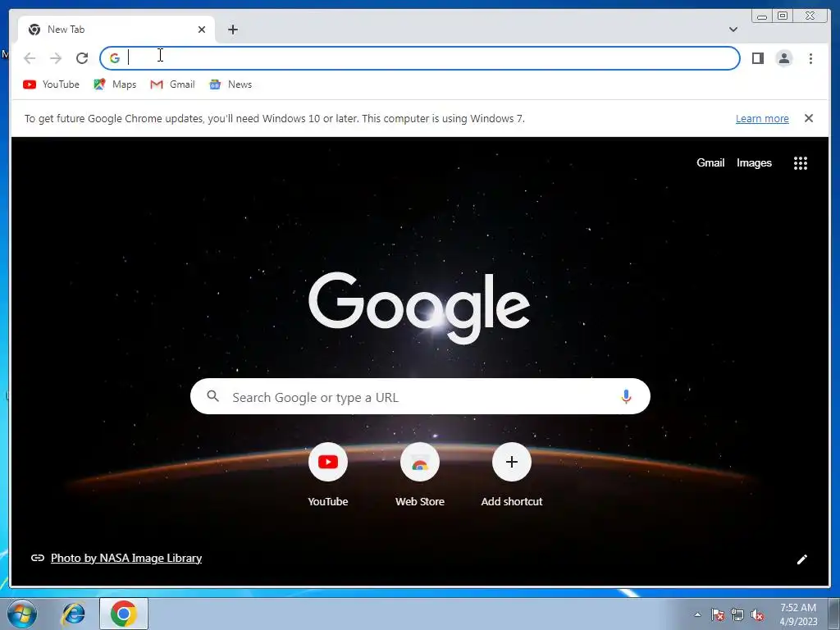The image size is (840, 630).
Task: Close the New Tab tab
Action: 202,30
